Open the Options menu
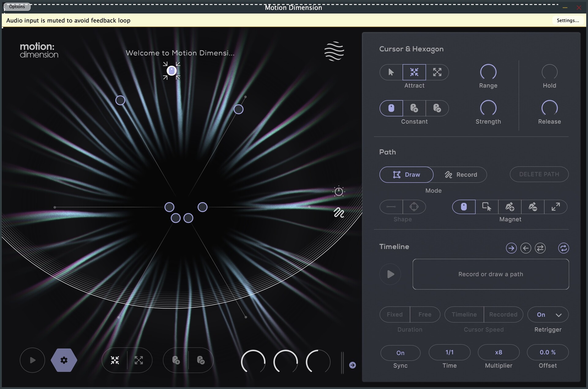The image size is (588, 389). (x=17, y=7)
